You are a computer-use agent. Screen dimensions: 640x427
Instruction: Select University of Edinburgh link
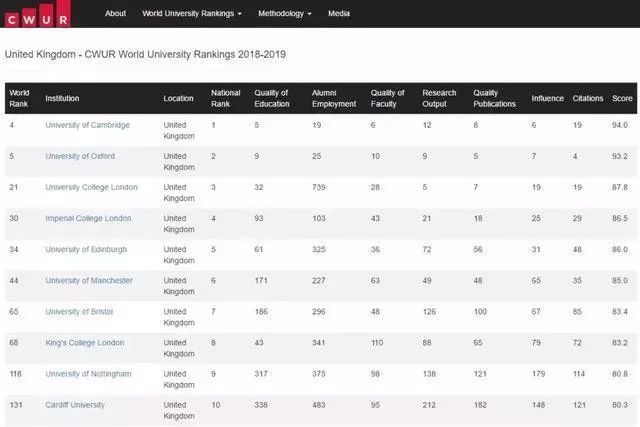[x=85, y=249]
